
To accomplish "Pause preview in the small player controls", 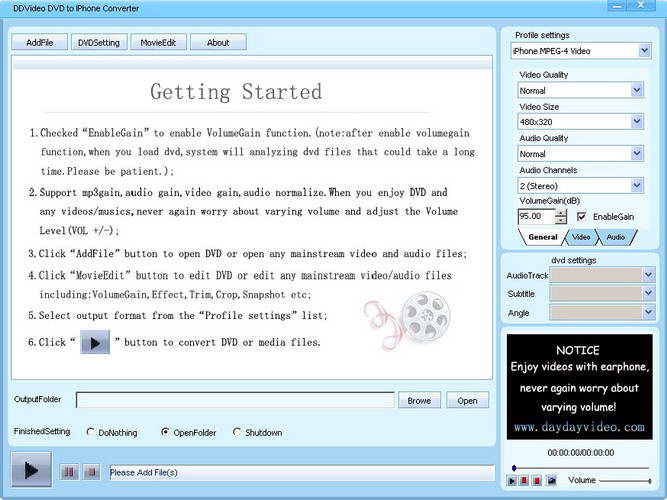I will (x=524, y=480).
